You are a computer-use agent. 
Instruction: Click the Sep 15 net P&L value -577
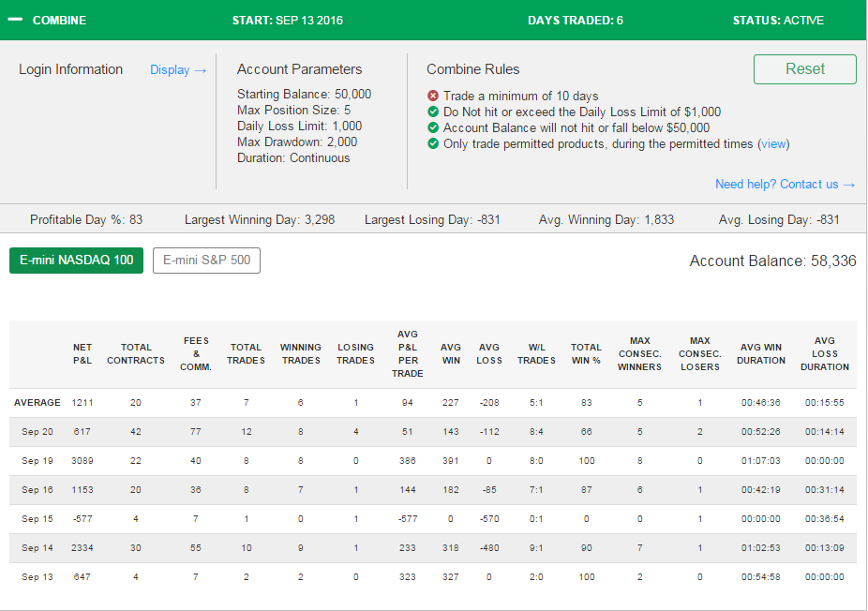click(x=82, y=518)
